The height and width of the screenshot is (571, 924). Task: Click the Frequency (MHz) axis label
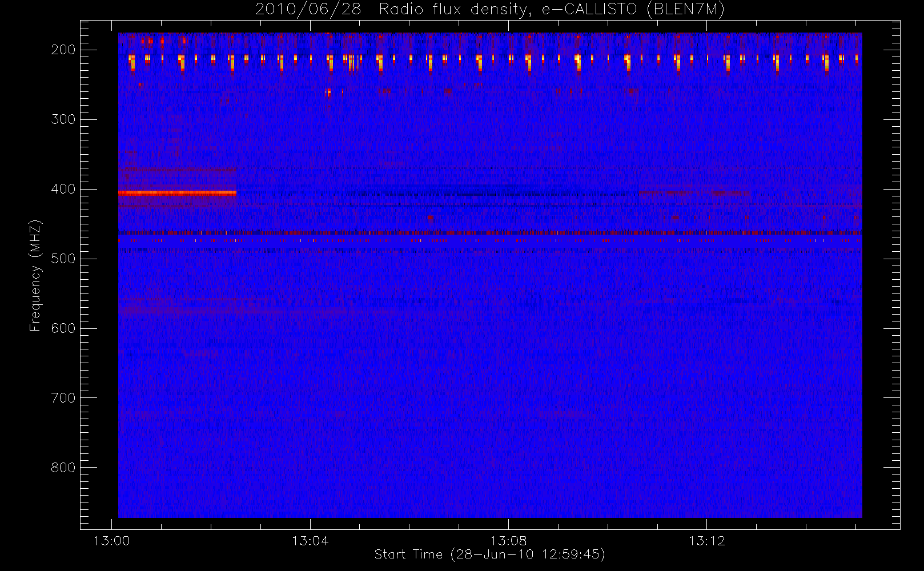click(35, 275)
